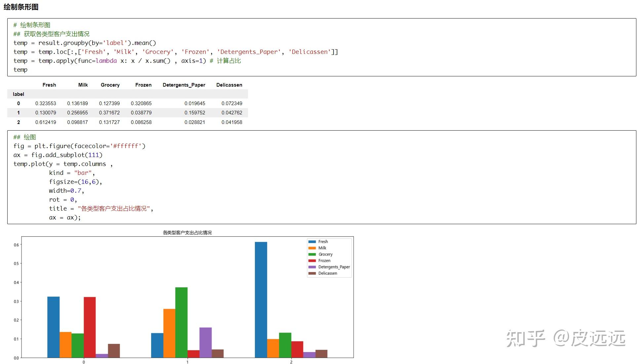Screen dimensions: 642x364
Task: Click the Frozen legend color swatch
Action: pyautogui.click(x=312, y=261)
